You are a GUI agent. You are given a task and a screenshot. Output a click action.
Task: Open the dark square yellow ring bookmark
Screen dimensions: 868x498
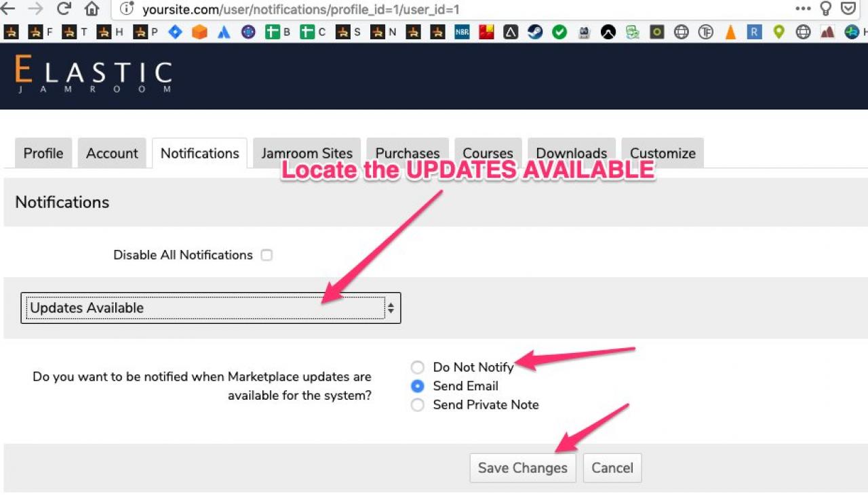tap(657, 32)
